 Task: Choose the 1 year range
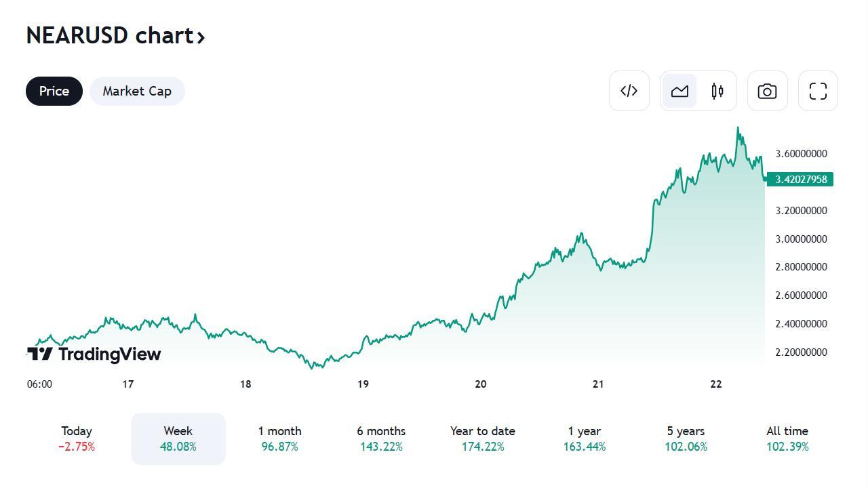tap(585, 439)
